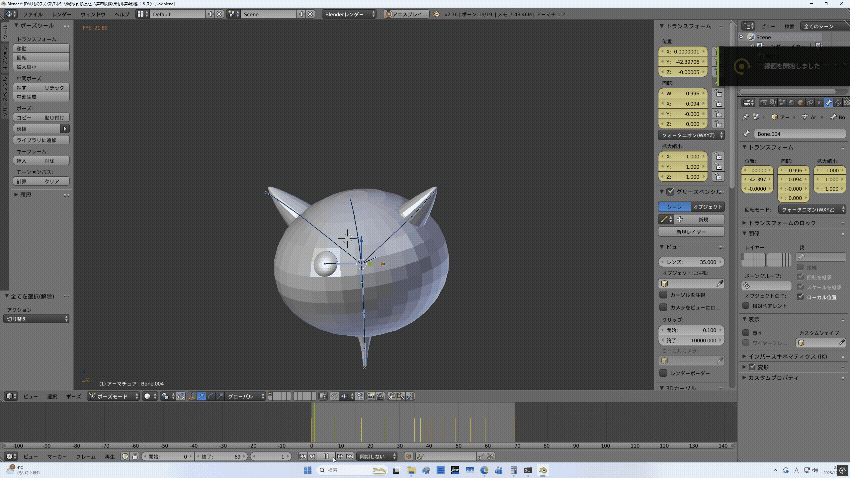Open the Timeline editor type selector
Viewport: 850px width, 478px height.
(11, 456)
